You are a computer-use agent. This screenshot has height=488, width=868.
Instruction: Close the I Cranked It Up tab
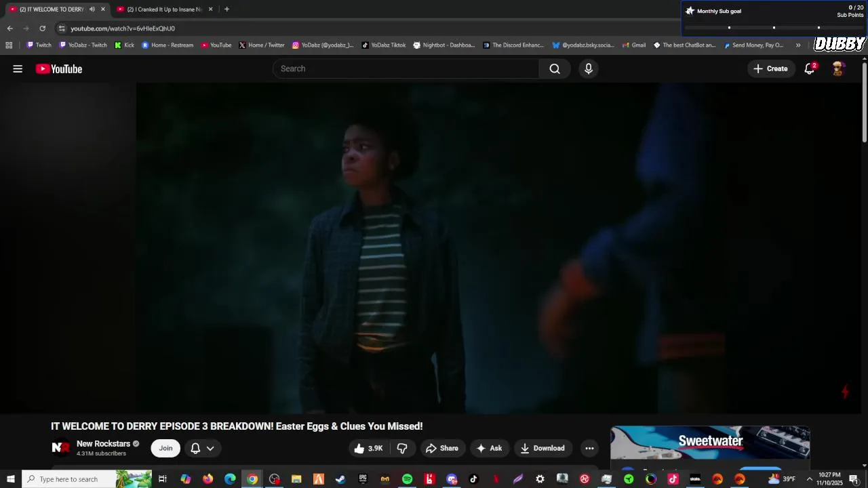[210, 9]
